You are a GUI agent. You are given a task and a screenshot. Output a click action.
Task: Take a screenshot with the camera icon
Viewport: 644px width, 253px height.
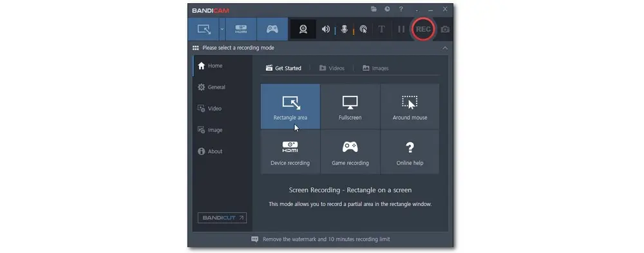(445, 30)
